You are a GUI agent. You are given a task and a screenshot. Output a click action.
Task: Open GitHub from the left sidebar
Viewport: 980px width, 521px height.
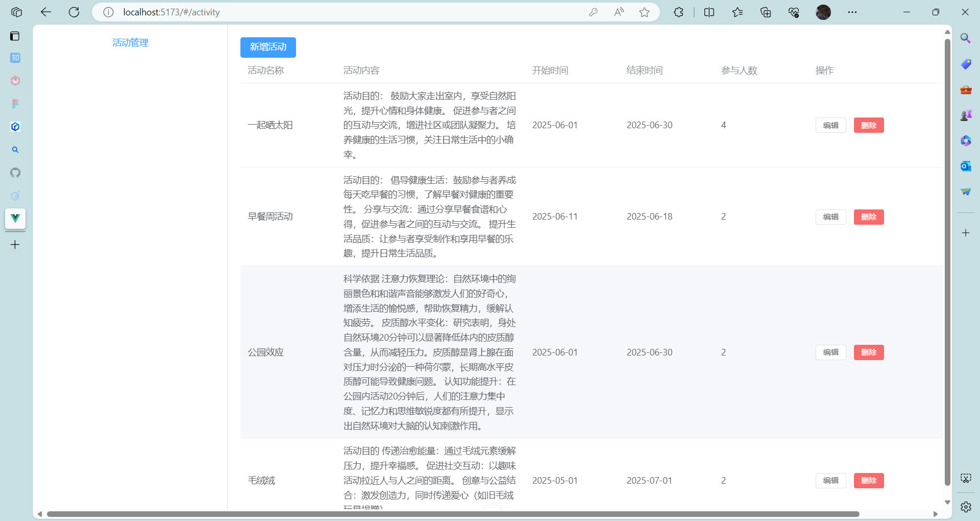tap(15, 173)
